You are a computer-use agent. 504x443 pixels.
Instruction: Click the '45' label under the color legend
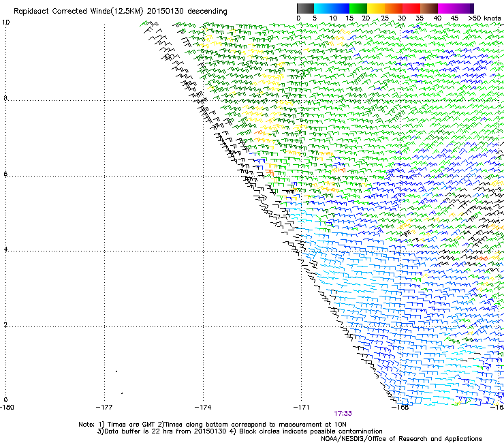[x=454, y=18]
